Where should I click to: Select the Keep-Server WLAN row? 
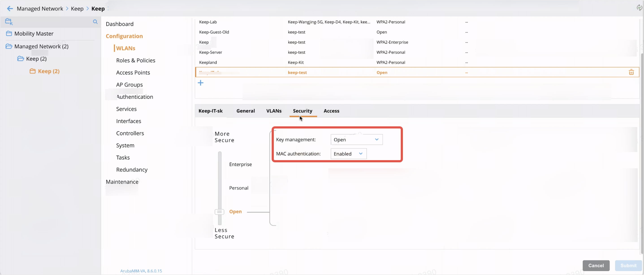417,52
